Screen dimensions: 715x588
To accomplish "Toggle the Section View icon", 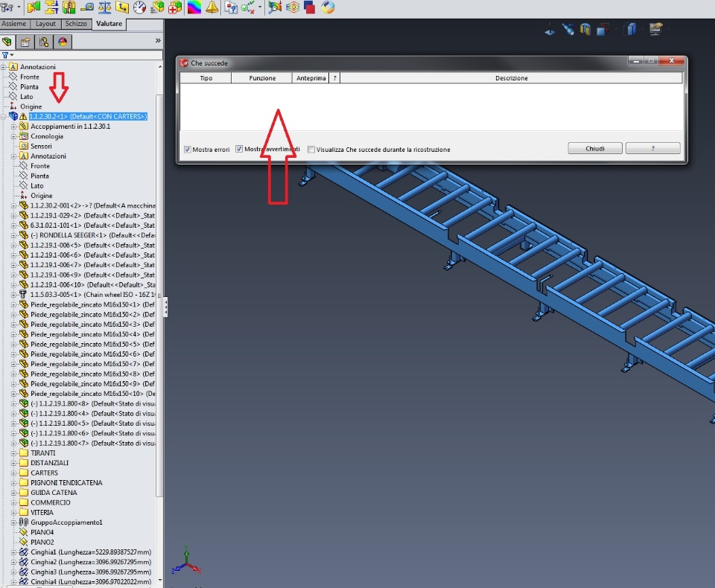I will pyautogui.click(x=585, y=30).
